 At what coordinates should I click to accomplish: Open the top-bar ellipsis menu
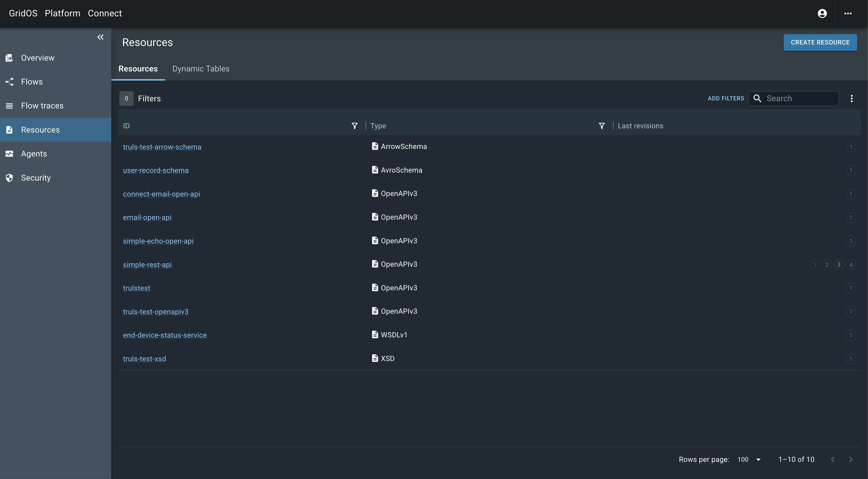(x=848, y=14)
